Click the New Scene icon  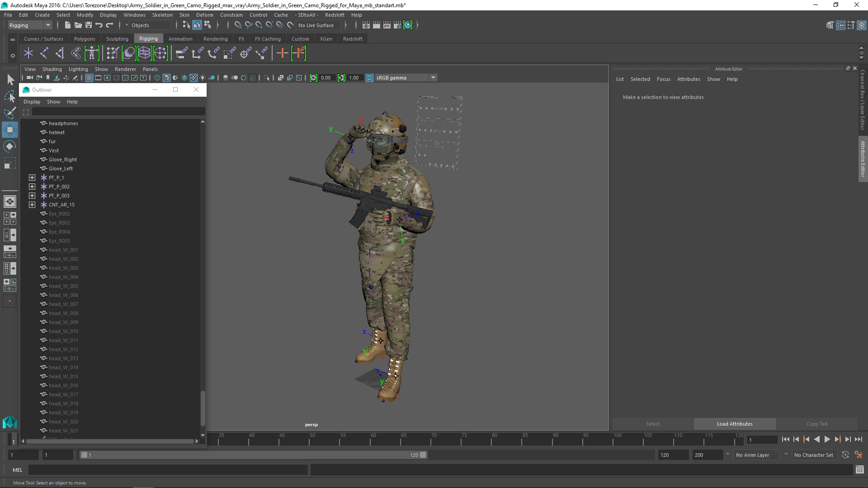[x=68, y=25]
